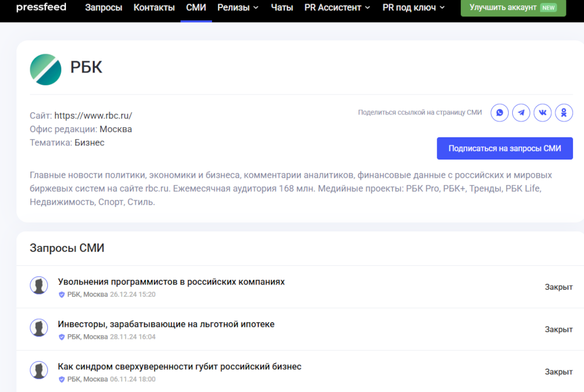584x392 pixels.
Task: Share the page via Odnoklassniki icon
Action: tap(564, 113)
